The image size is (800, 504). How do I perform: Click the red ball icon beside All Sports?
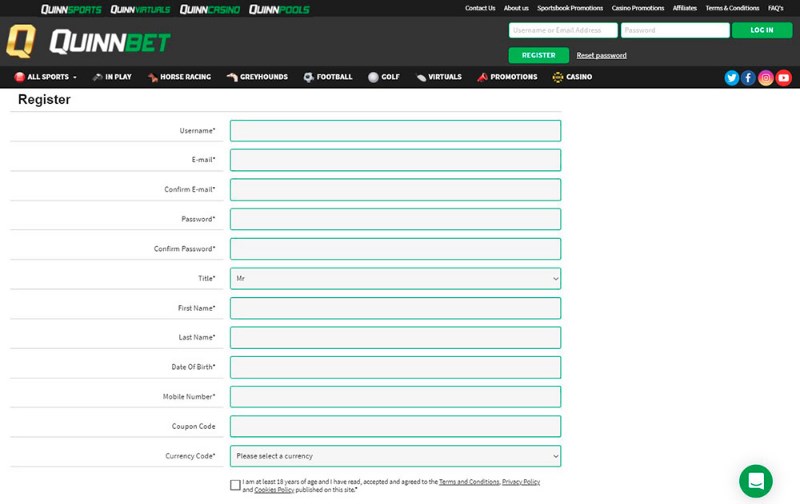click(x=19, y=77)
